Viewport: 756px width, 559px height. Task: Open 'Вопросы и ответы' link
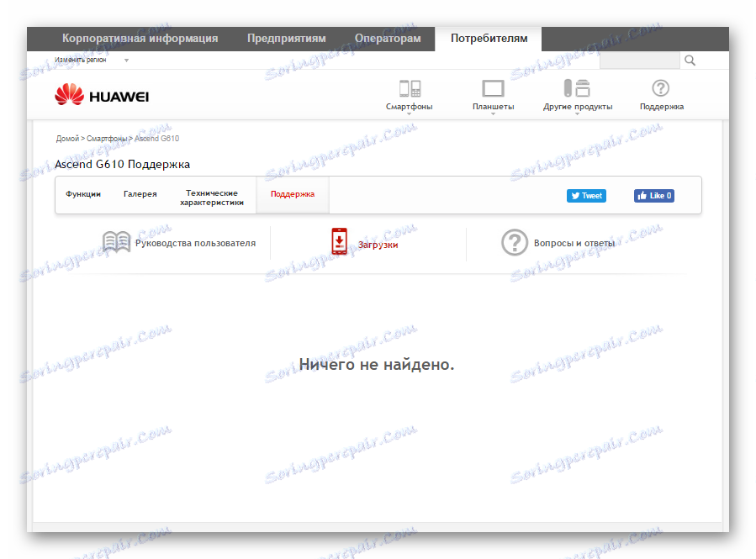[x=574, y=244]
